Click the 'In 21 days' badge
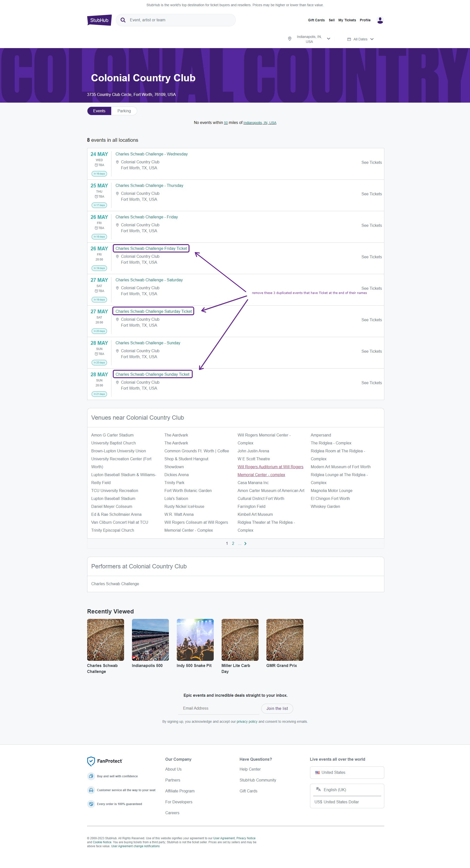This screenshot has width=470, height=868. pos(99,394)
